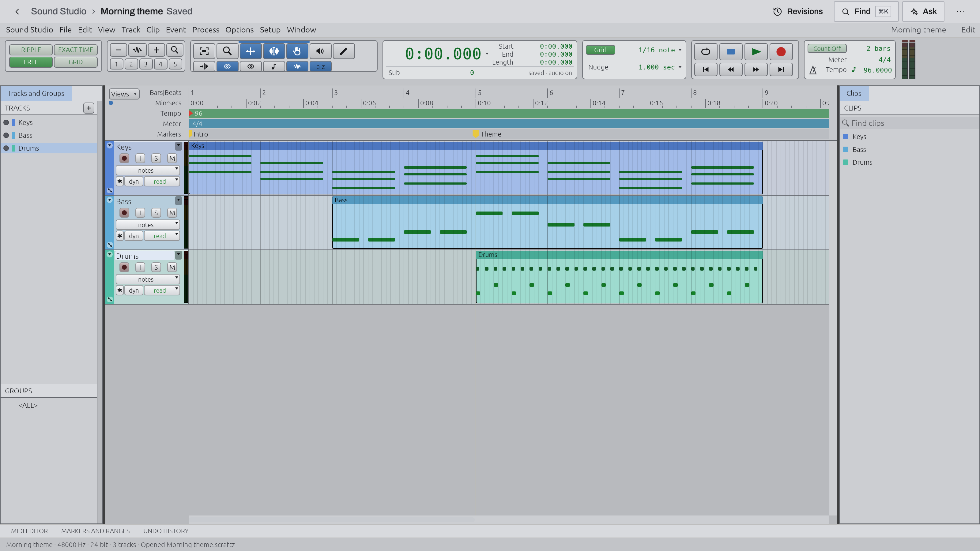Open the Process menu
980x551 pixels.
coord(205,30)
